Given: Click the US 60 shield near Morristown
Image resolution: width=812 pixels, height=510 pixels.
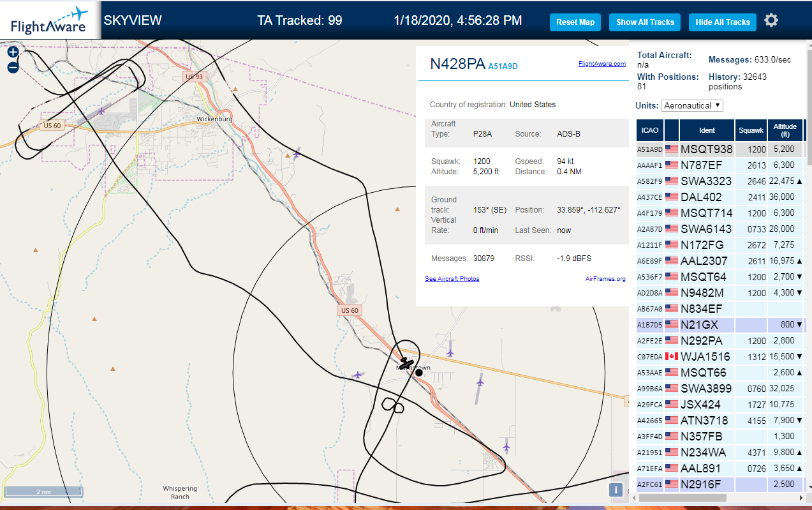Looking at the screenshot, I should click(x=350, y=310).
